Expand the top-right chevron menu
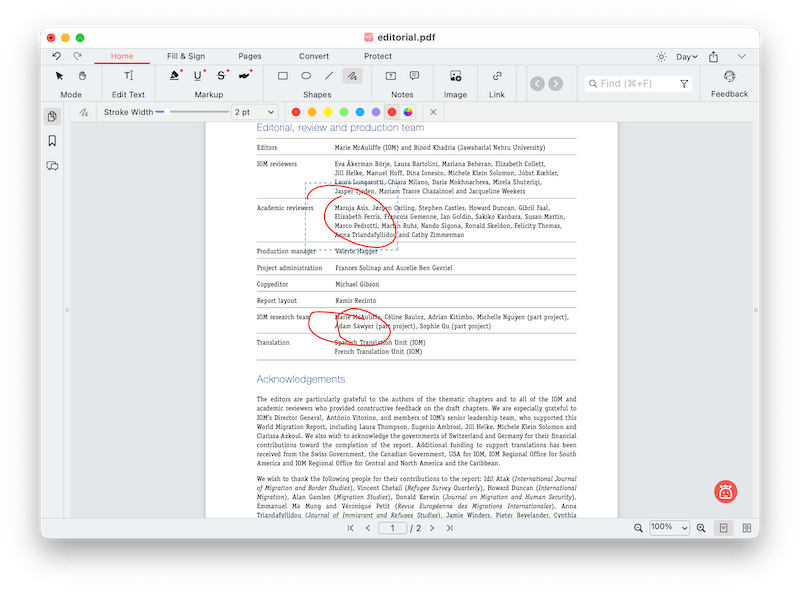Image resolution: width=800 pixels, height=592 pixels. coord(741,56)
